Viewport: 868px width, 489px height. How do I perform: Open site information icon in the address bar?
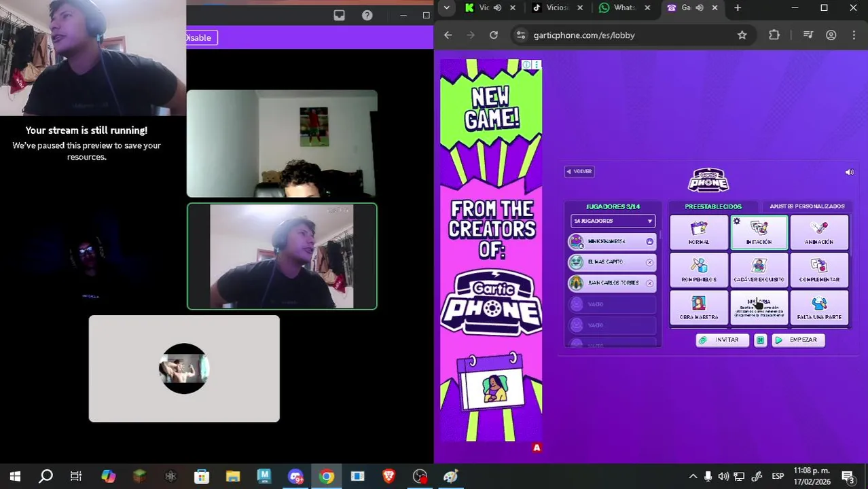click(521, 35)
